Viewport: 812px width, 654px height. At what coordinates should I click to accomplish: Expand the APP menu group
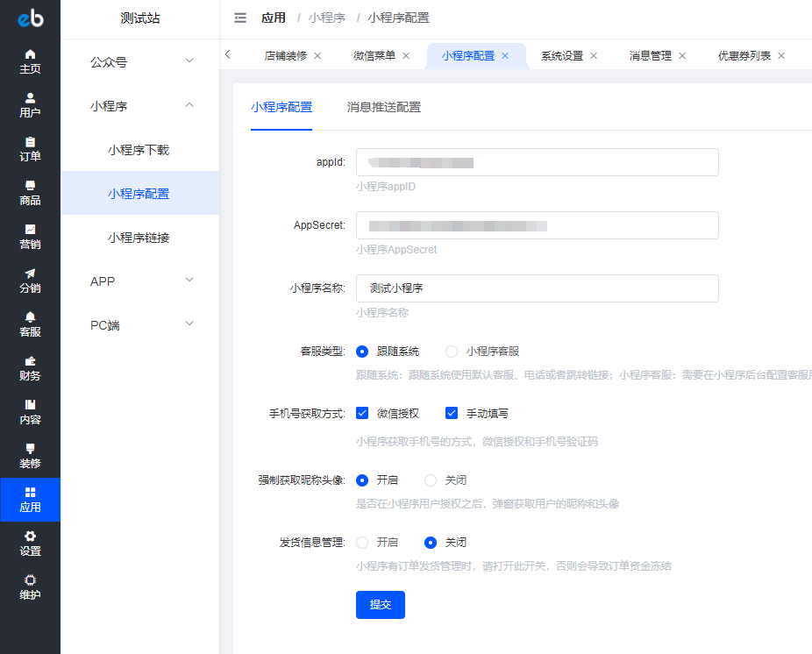click(139, 281)
